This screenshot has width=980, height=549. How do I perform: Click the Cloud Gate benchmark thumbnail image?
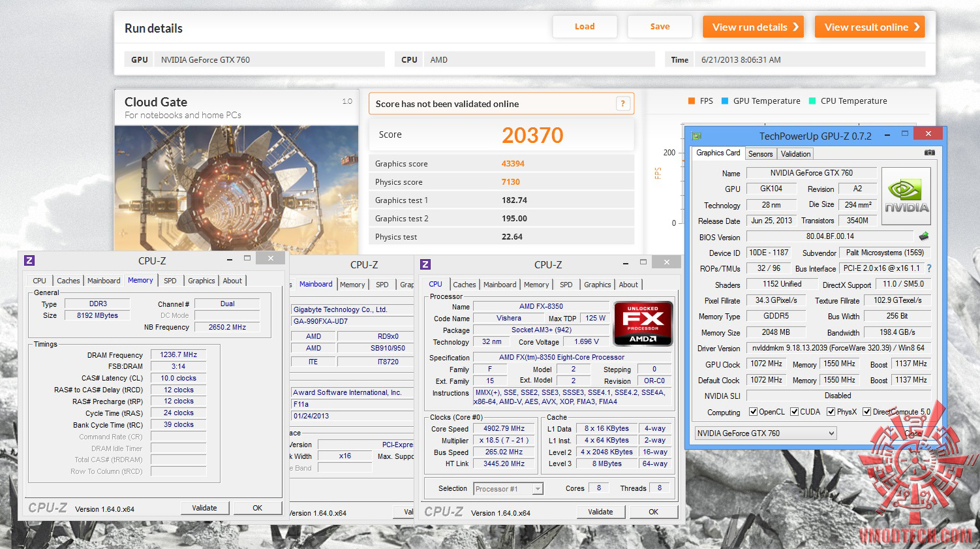pos(236,189)
